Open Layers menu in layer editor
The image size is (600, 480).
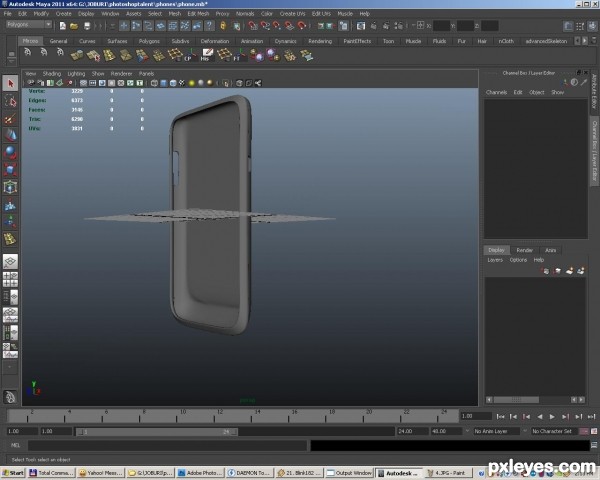pos(495,260)
